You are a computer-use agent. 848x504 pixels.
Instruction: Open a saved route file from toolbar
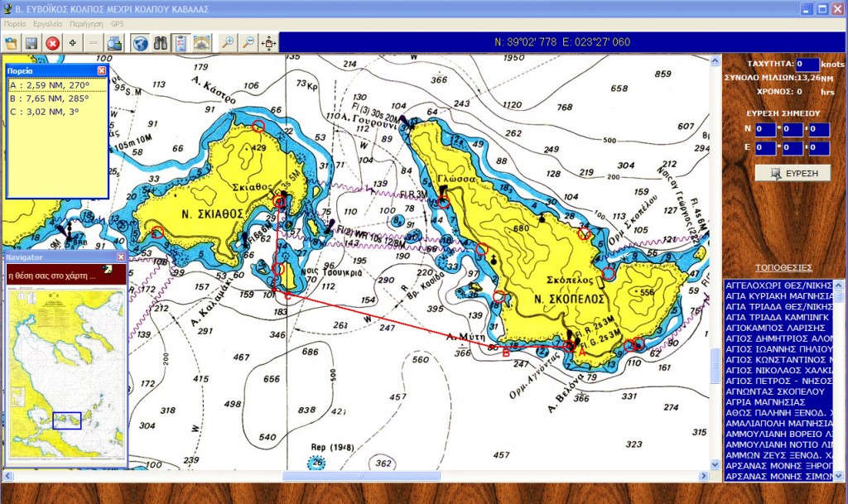coord(11,43)
